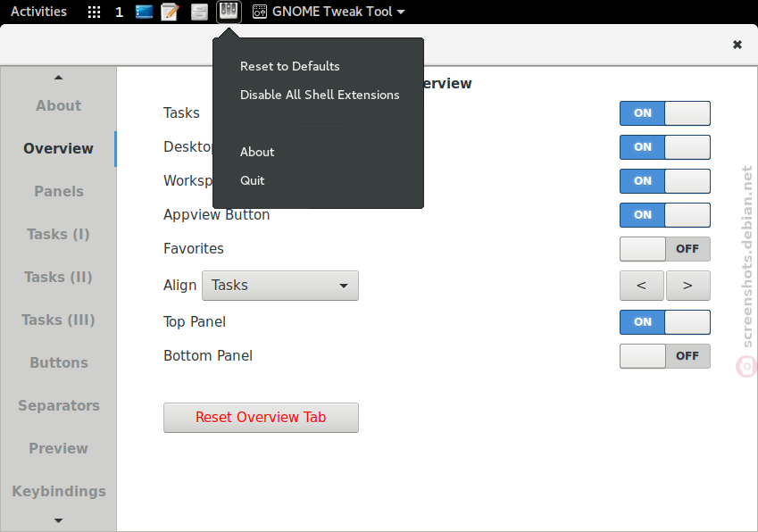Open About from the popup app menu
Screen dimensions: 758x532
257,152
